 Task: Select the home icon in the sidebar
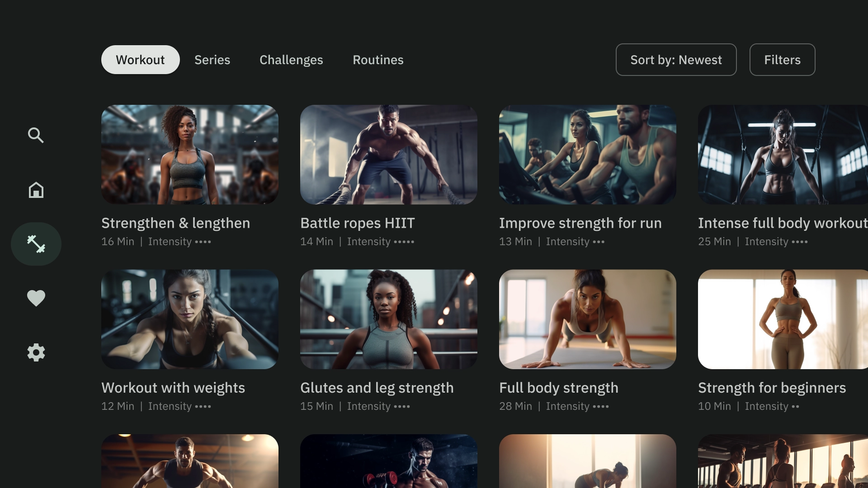pyautogui.click(x=36, y=189)
